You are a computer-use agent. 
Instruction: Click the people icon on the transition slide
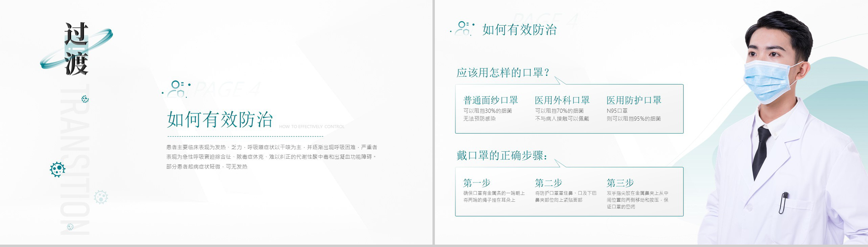(176, 89)
